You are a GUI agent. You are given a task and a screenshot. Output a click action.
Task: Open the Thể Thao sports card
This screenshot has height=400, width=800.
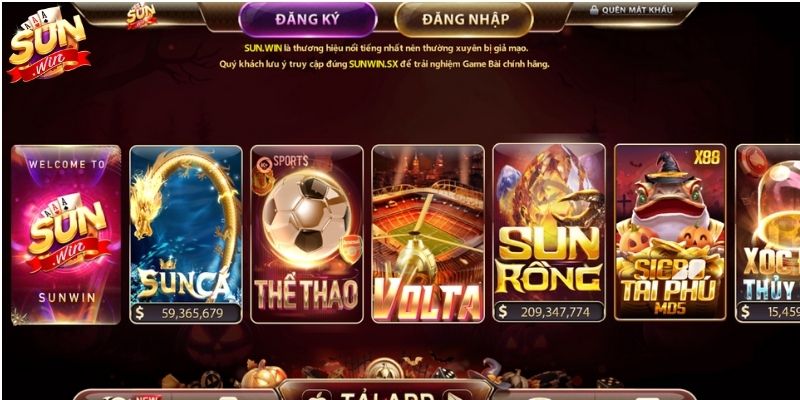(307, 234)
